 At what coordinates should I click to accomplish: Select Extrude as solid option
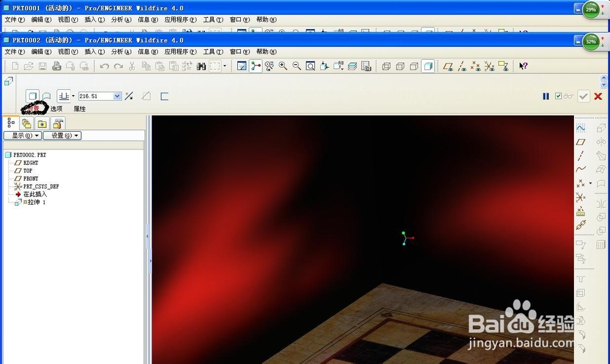(33, 96)
